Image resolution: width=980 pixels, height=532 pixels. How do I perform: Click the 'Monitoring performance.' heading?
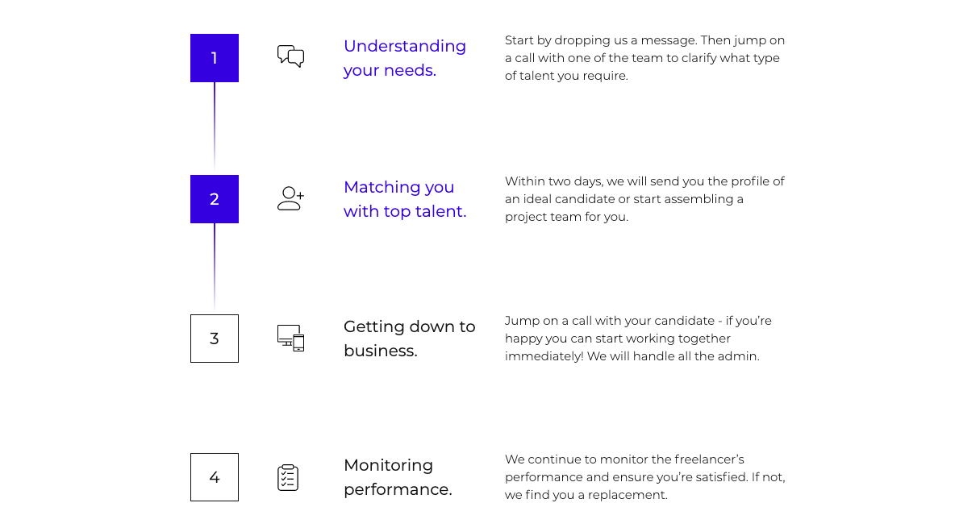coord(398,477)
